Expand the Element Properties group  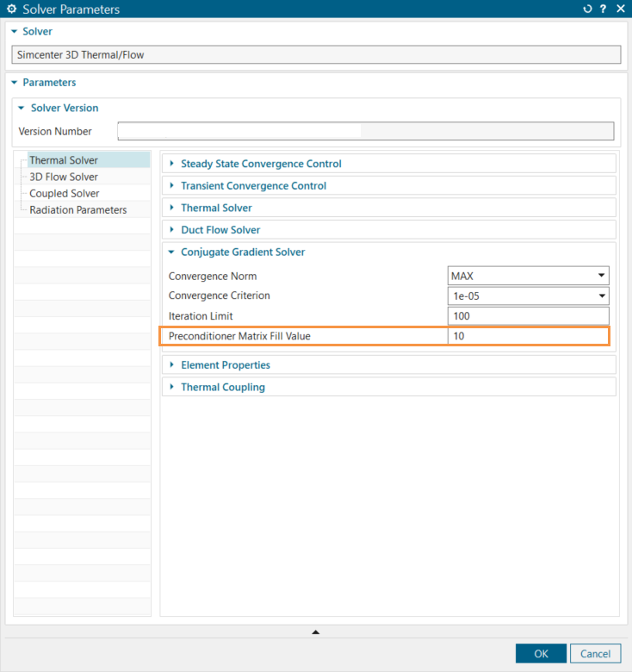click(x=172, y=365)
